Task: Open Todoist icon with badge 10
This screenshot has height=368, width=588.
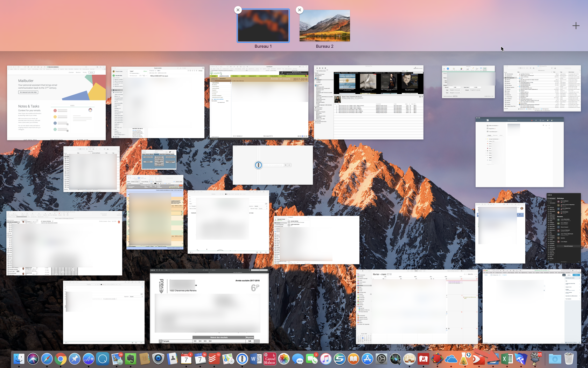Action: click(x=214, y=359)
